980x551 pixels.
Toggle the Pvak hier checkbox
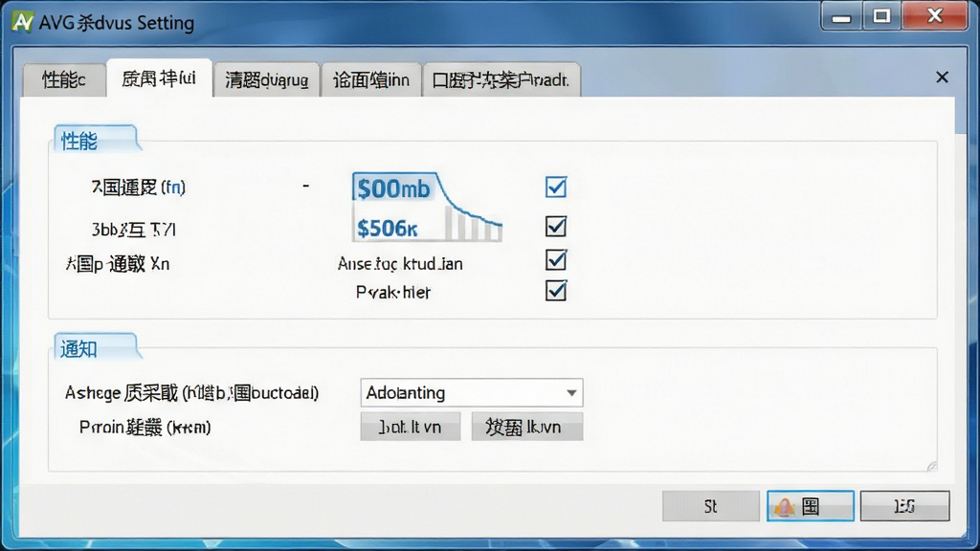(x=556, y=291)
